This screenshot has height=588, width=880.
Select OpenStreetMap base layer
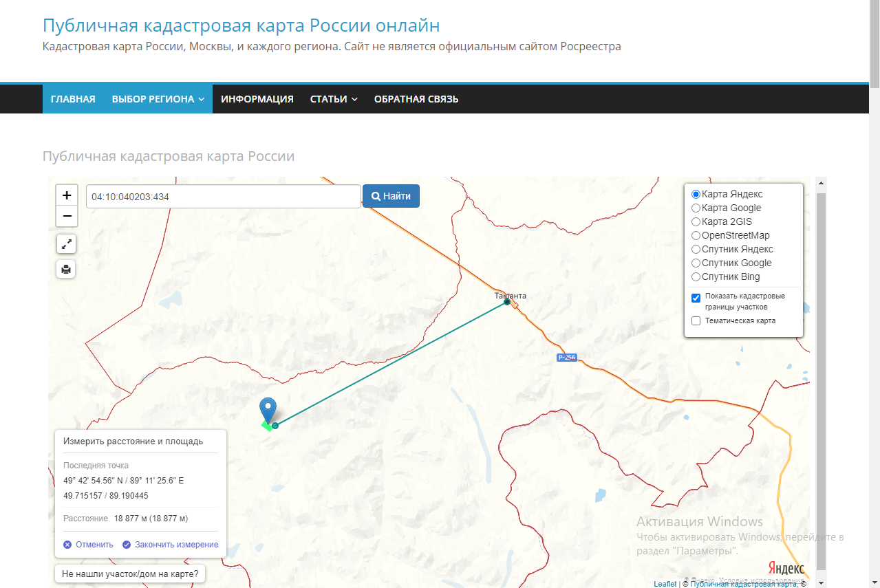point(696,236)
